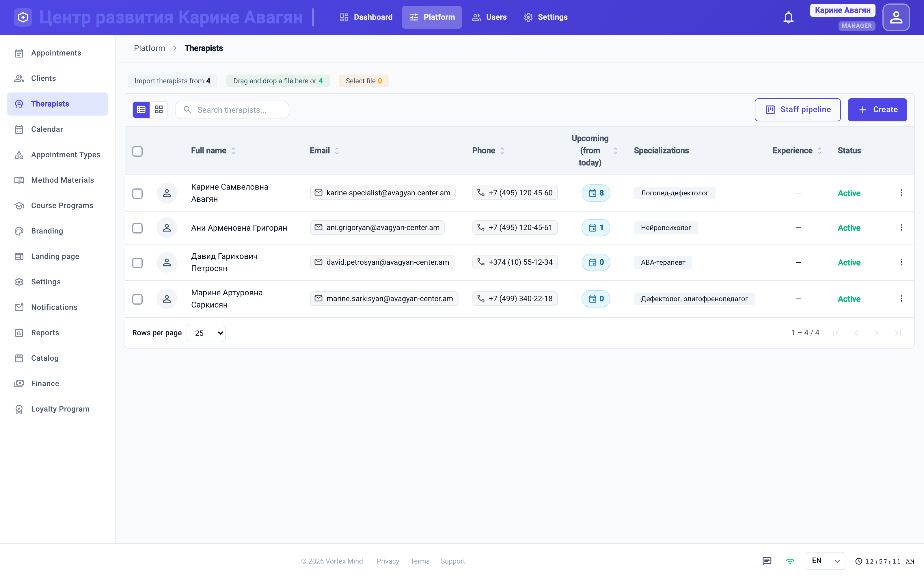Select the row for Ани Арменовна Григорян
This screenshot has height=578, width=924.
click(137, 228)
